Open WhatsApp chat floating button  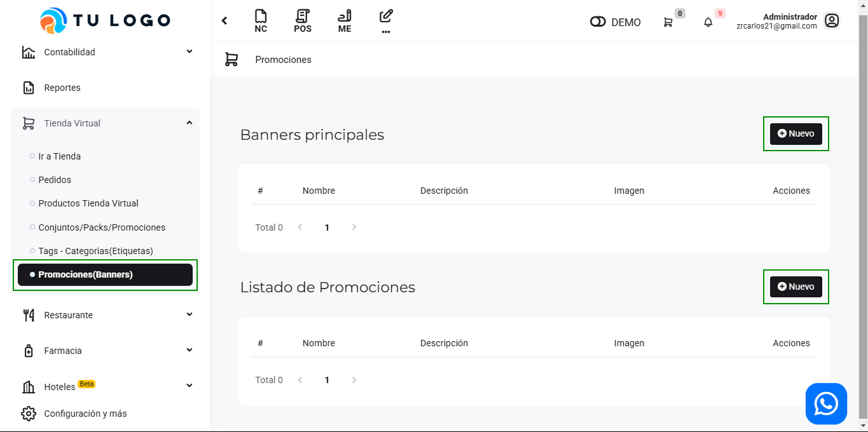click(x=826, y=403)
